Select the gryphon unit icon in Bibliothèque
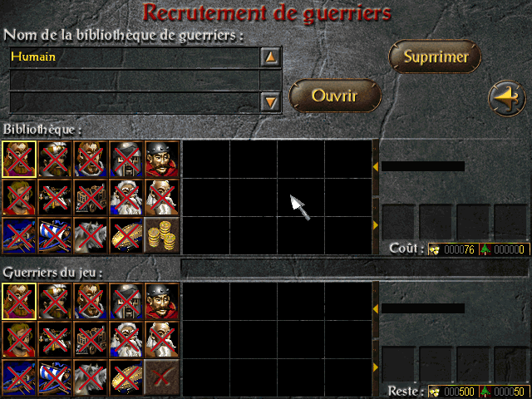The image size is (532, 399). point(91,236)
